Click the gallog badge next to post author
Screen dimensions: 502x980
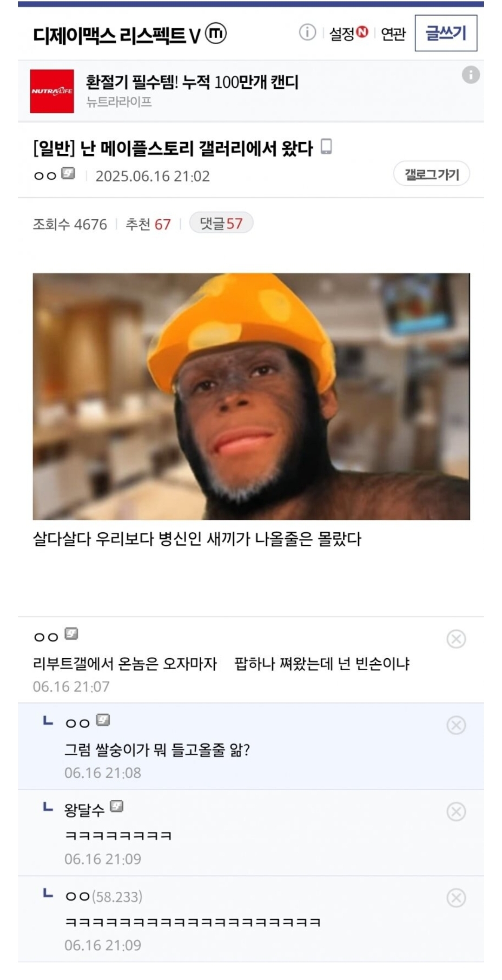point(68,174)
